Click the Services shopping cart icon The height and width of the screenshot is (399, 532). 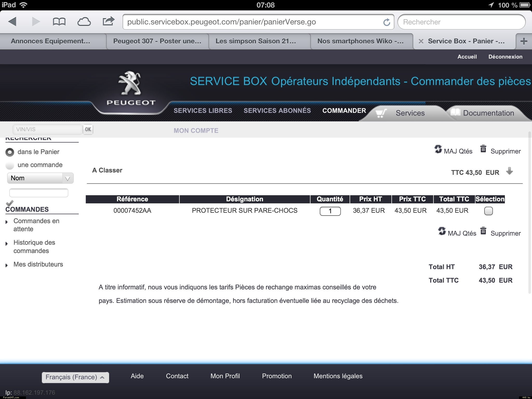point(381,113)
